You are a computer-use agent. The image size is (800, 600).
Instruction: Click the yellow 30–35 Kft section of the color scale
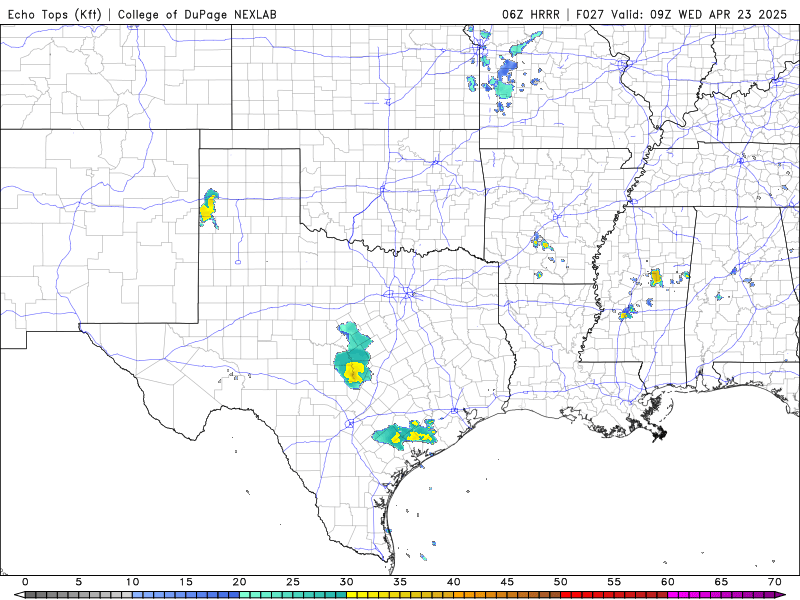373,595
